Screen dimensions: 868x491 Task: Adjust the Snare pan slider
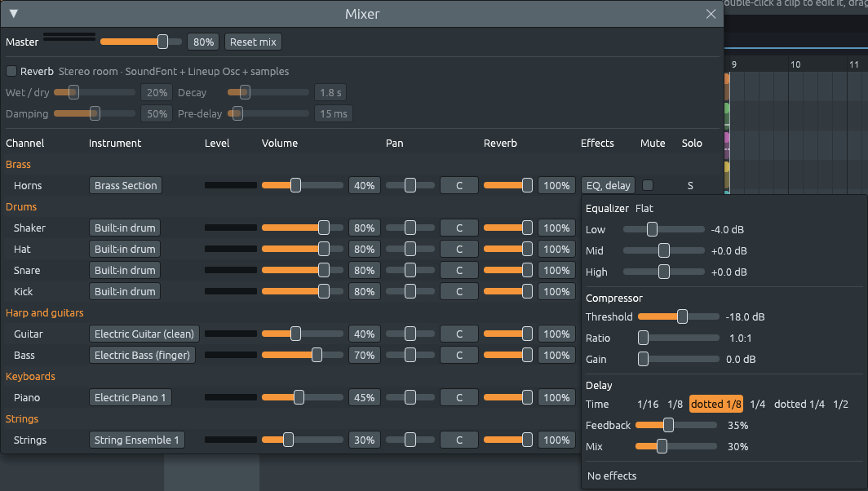(410, 270)
